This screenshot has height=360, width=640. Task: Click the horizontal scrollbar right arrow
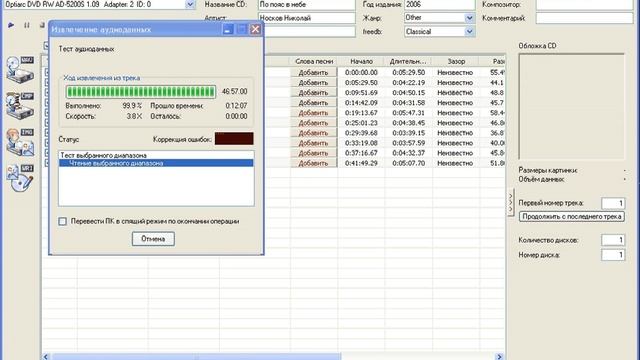point(499,357)
